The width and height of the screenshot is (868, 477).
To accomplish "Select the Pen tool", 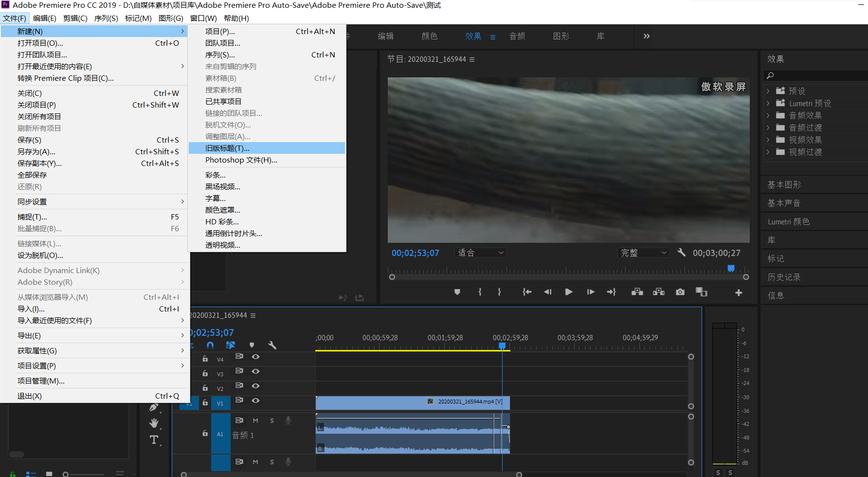I will (x=154, y=407).
